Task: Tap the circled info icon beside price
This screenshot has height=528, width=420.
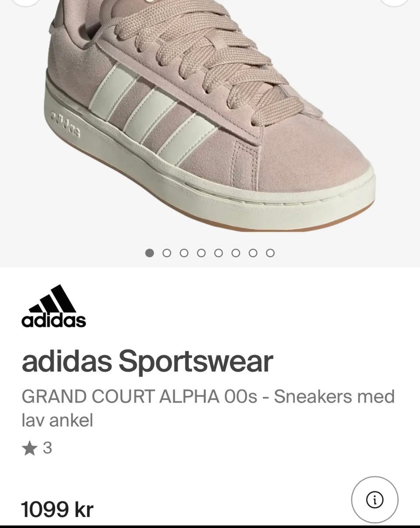Action: (374, 500)
